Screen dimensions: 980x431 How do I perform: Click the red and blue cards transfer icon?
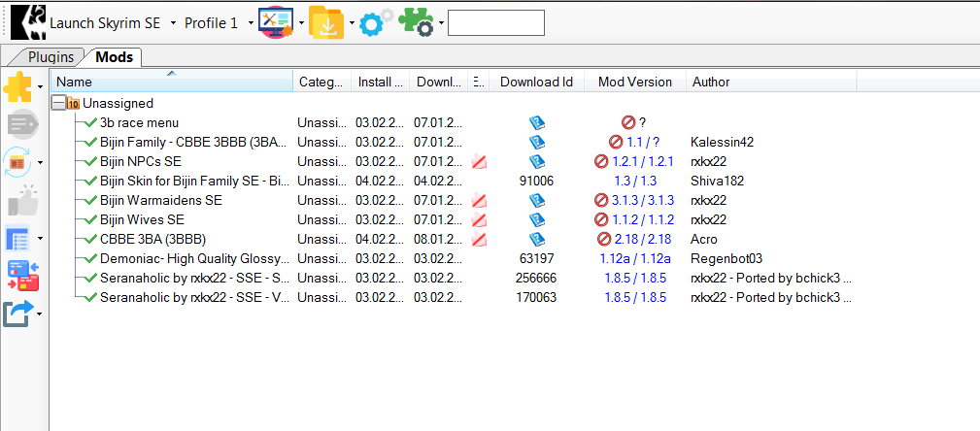(21, 276)
